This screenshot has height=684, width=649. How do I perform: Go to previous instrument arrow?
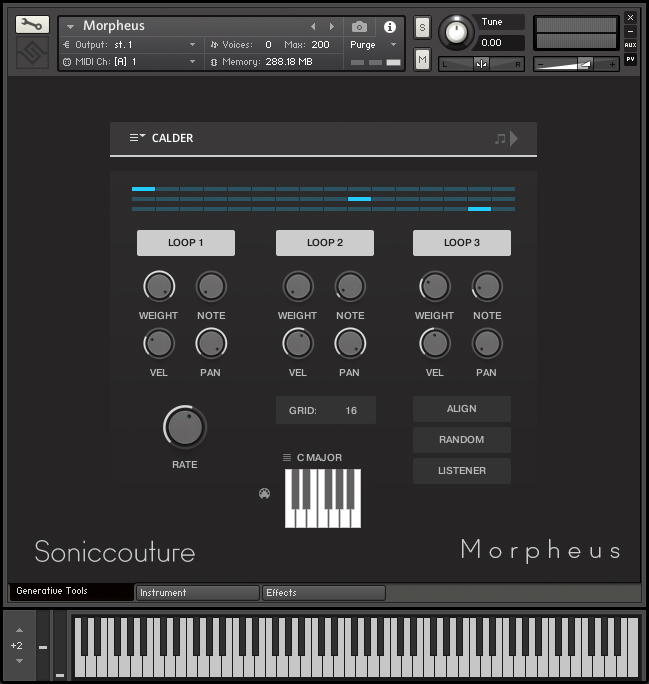(313, 27)
